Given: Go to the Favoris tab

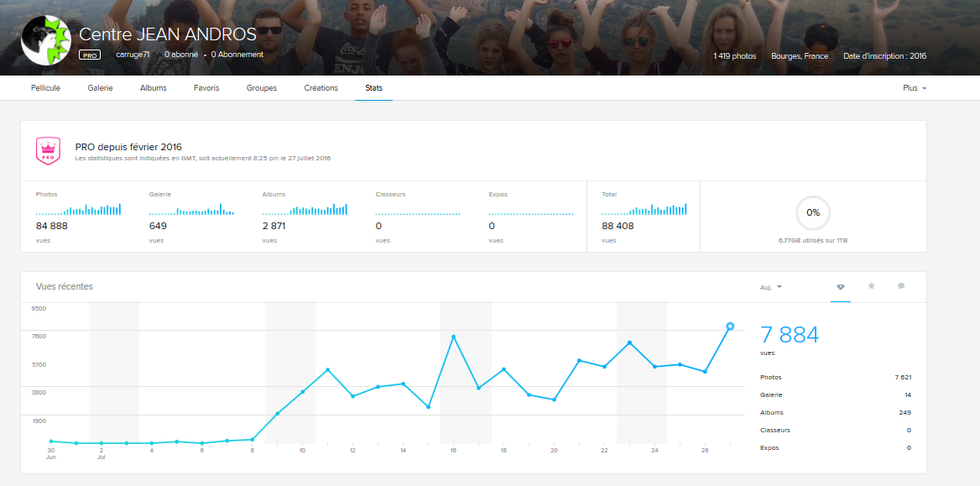Looking at the screenshot, I should [x=206, y=88].
